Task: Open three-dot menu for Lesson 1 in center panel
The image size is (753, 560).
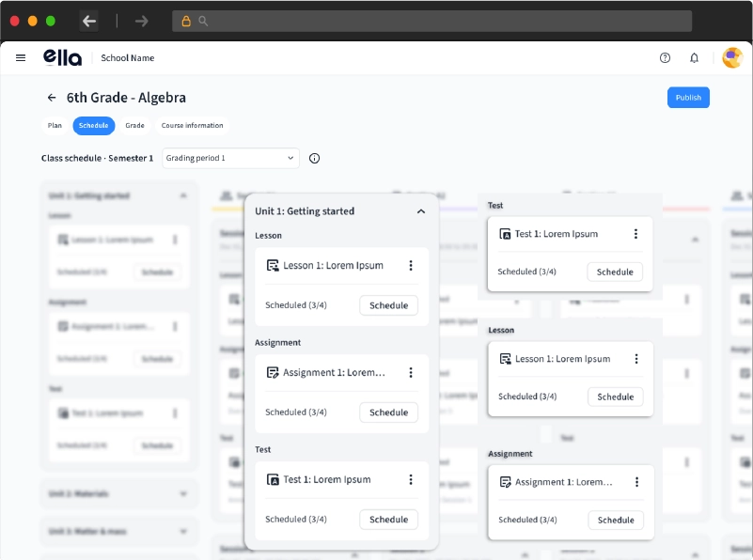Action: coord(411,266)
